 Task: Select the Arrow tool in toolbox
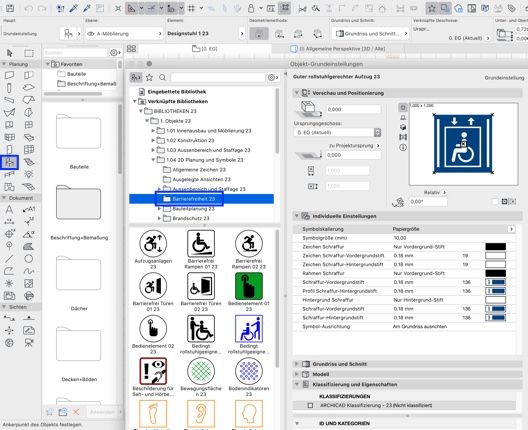pyautogui.click(x=9, y=53)
